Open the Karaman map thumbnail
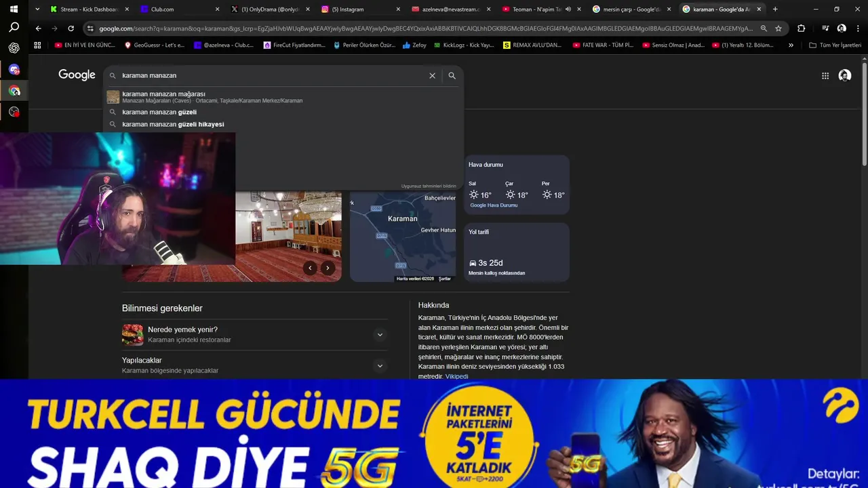 click(403, 236)
